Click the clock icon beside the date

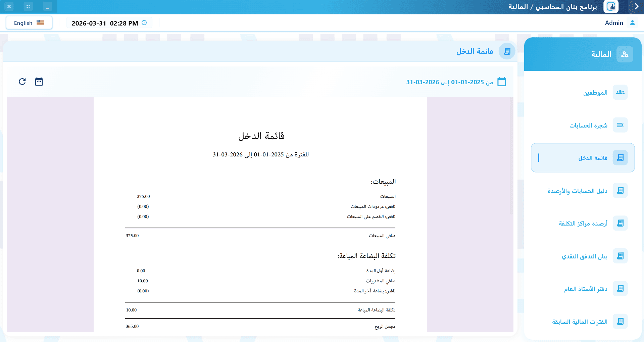tap(144, 23)
